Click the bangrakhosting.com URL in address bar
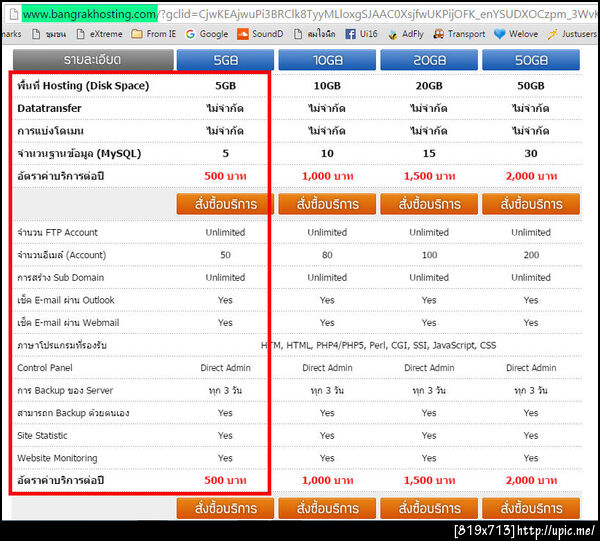 tap(90, 14)
